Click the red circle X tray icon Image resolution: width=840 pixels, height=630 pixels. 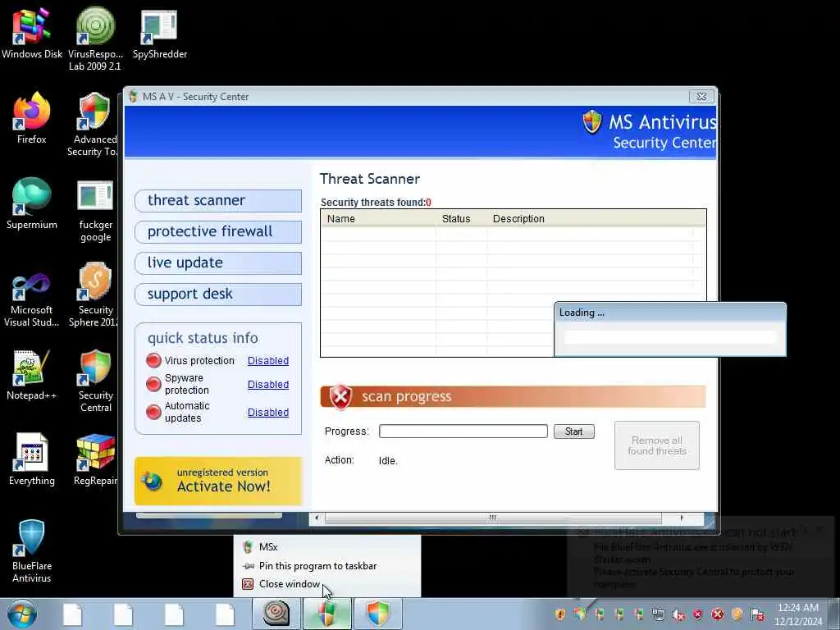(717, 614)
